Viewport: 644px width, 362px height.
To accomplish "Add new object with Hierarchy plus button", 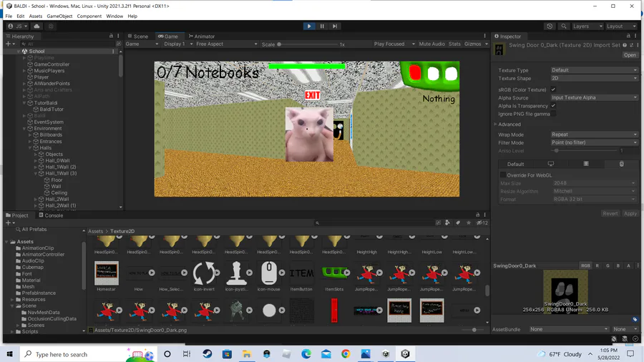I will 10,44.
